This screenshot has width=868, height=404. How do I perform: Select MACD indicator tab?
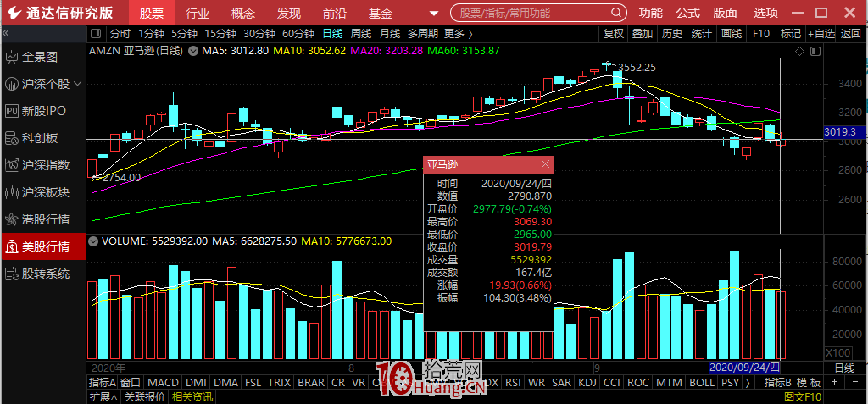click(164, 383)
